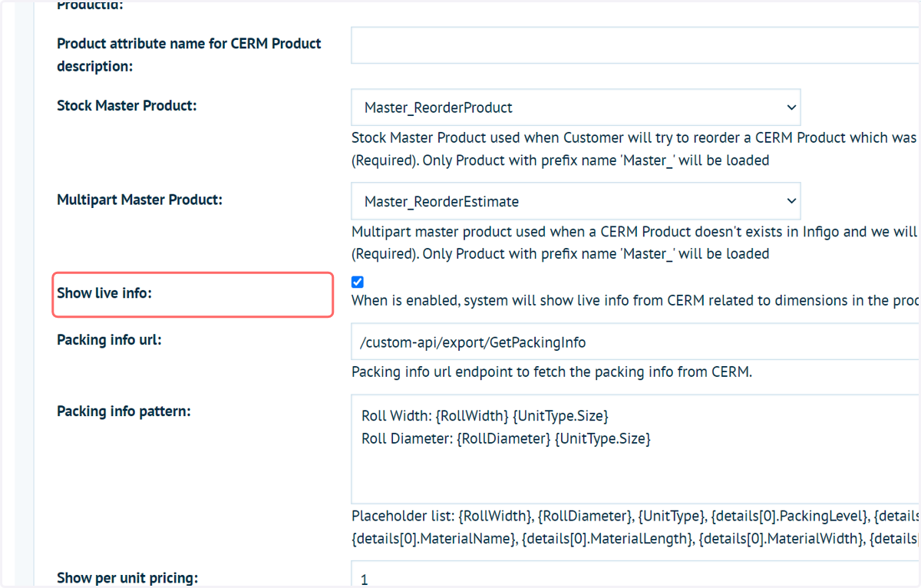The height and width of the screenshot is (588, 921).
Task: Click the 'Packing info url endpoint' help text
Action: [x=552, y=372]
